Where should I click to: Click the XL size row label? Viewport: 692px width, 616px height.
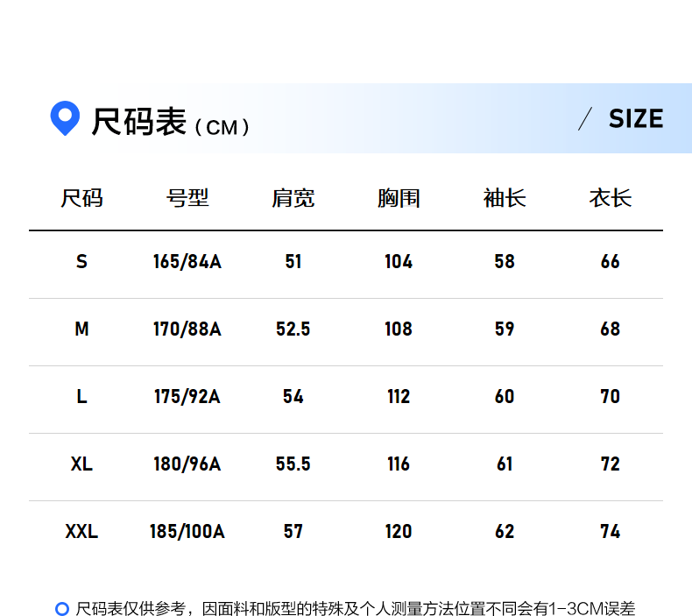[x=81, y=464]
